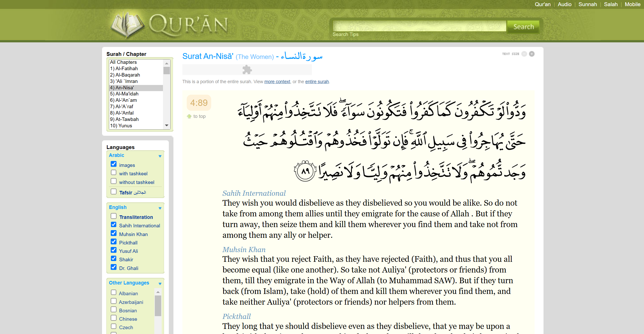Click the green to-top arrow icon

(x=189, y=116)
